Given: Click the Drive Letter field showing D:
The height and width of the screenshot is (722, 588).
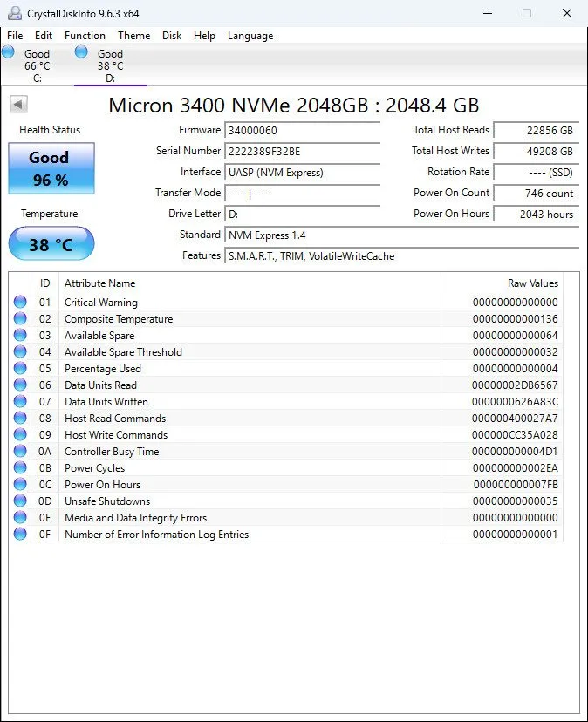Looking at the screenshot, I should coord(303,215).
